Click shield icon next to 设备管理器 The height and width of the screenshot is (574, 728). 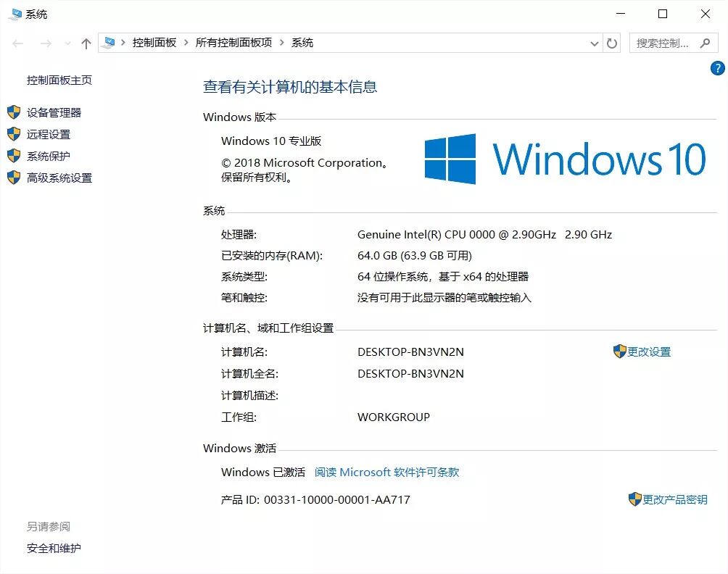click(14, 112)
